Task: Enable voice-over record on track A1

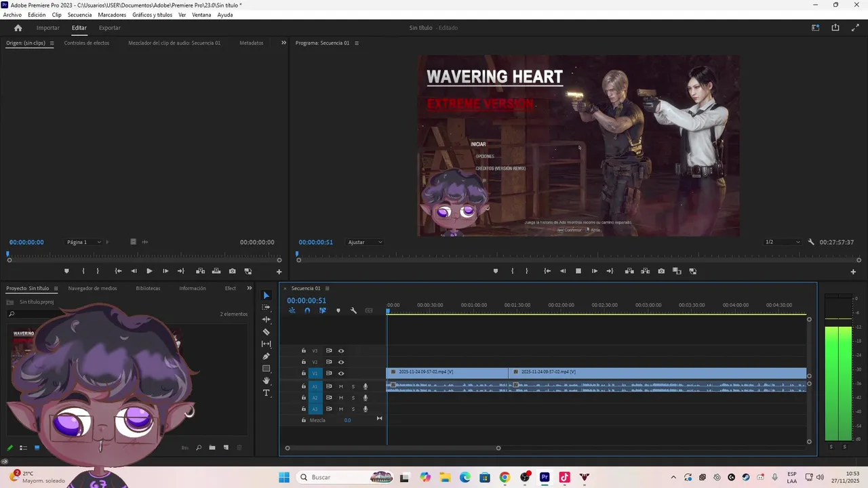Action: [366, 386]
